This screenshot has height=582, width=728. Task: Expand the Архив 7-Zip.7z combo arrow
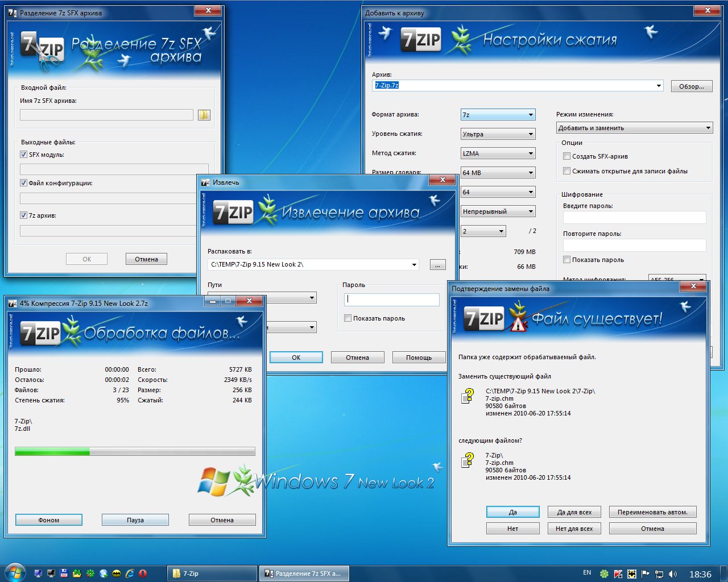point(659,86)
